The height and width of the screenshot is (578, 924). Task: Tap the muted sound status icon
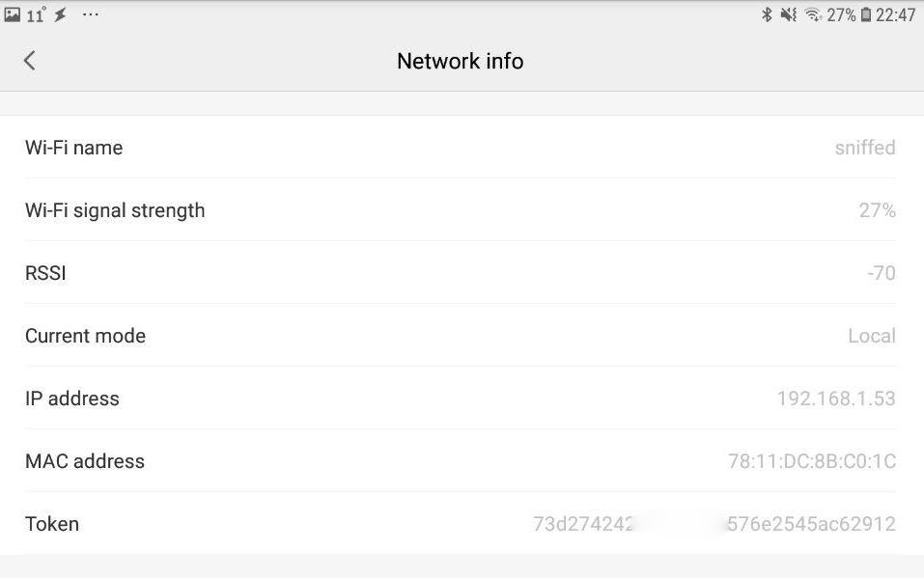tap(789, 14)
